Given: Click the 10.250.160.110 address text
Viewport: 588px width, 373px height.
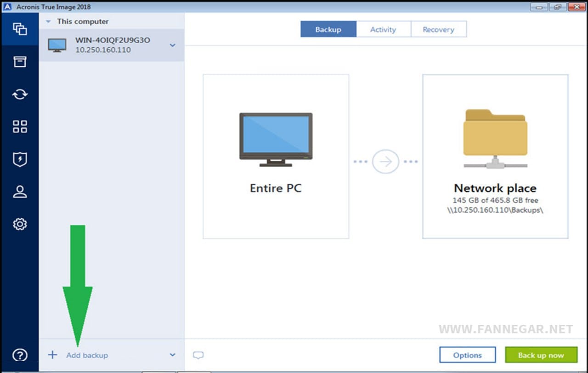Looking at the screenshot, I should tap(103, 50).
